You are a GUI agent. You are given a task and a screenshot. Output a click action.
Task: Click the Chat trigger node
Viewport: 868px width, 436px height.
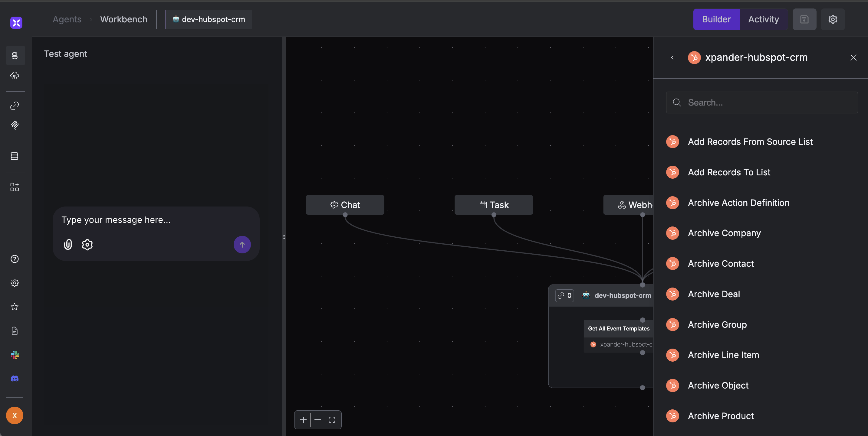345,205
